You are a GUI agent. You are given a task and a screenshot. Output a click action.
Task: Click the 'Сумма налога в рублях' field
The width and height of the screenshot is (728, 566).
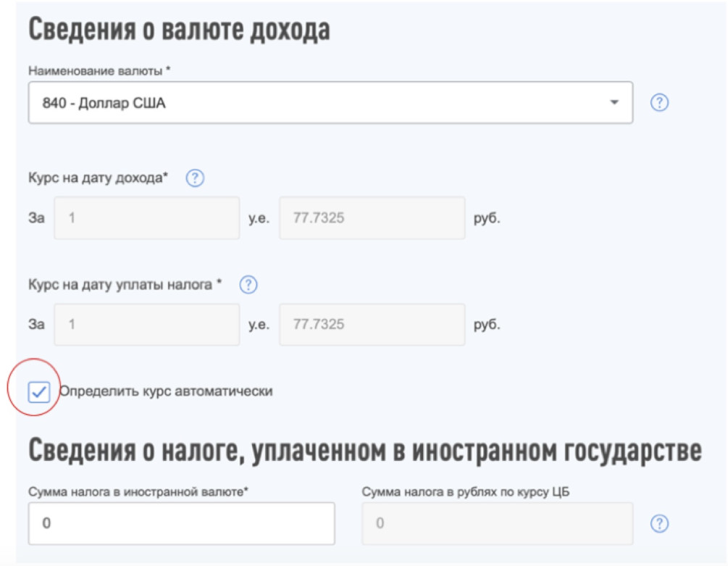497,523
